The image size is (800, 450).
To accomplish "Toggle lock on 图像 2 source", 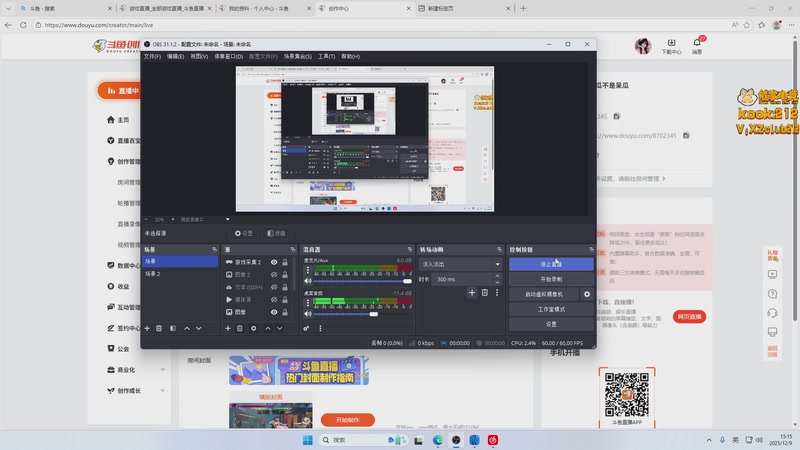I will click(285, 274).
